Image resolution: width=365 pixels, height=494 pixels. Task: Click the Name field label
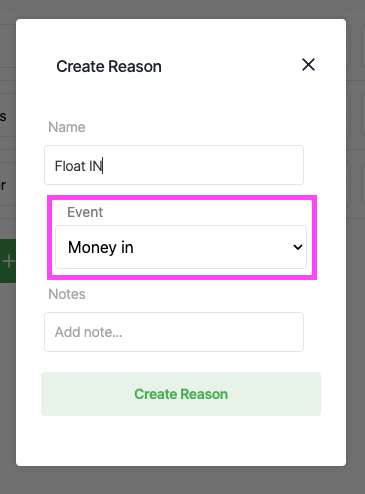pos(67,127)
